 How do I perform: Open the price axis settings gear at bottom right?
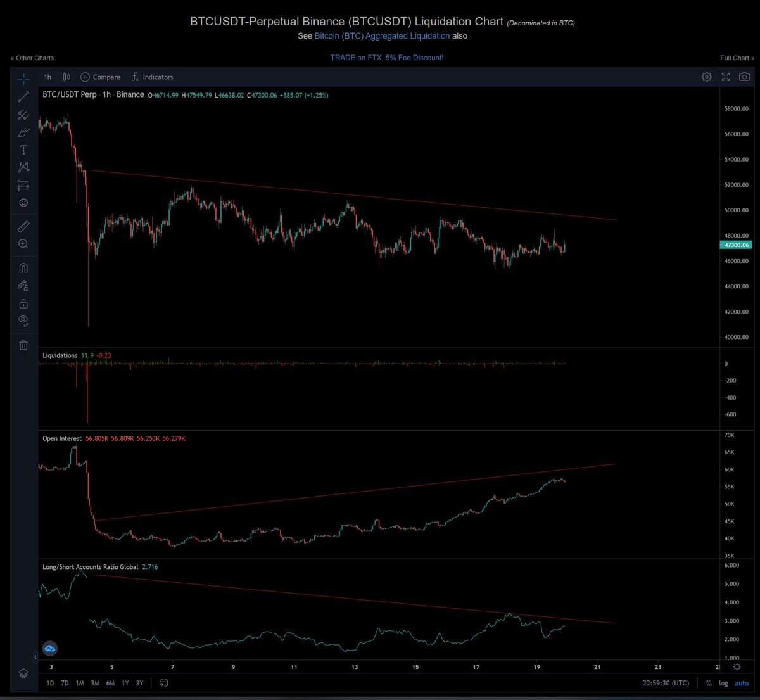pyautogui.click(x=737, y=667)
